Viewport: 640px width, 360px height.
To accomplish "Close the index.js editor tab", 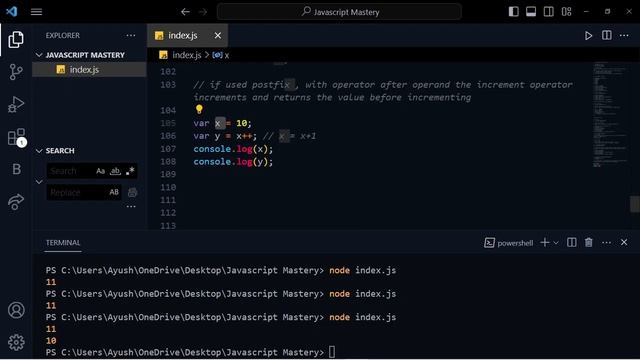I will pyautogui.click(x=218, y=36).
